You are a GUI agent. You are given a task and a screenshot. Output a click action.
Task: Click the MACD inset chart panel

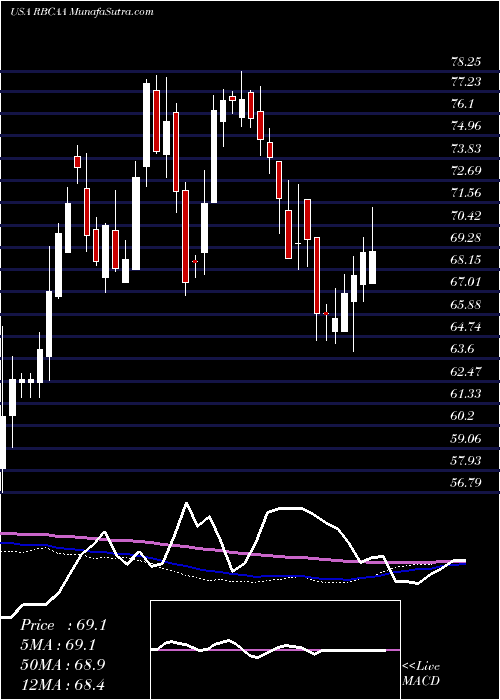[x=275, y=650]
